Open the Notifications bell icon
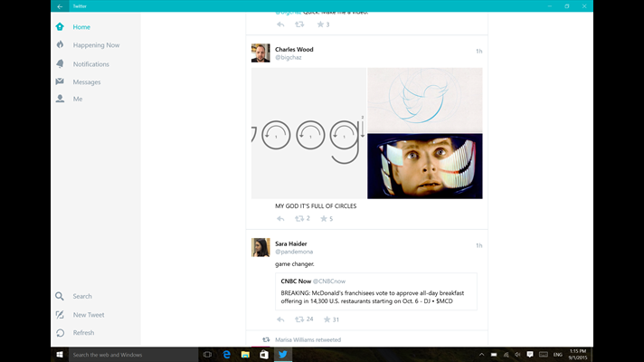644x362 pixels. (60, 63)
